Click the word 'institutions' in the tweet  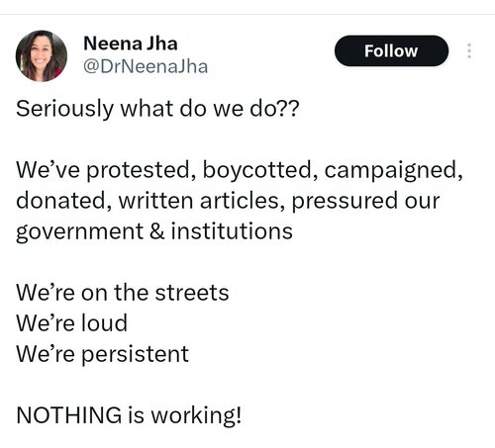click(x=232, y=230)
